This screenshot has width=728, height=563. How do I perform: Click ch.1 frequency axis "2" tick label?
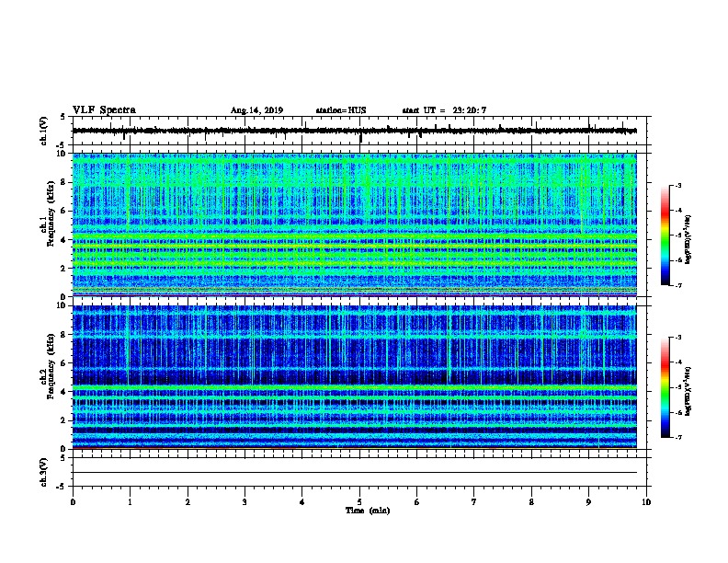tap(64, 268)
